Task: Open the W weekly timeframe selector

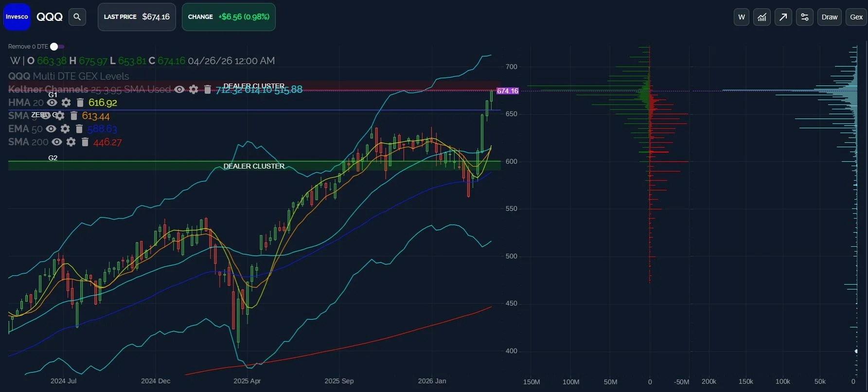Action: point(742,17)
